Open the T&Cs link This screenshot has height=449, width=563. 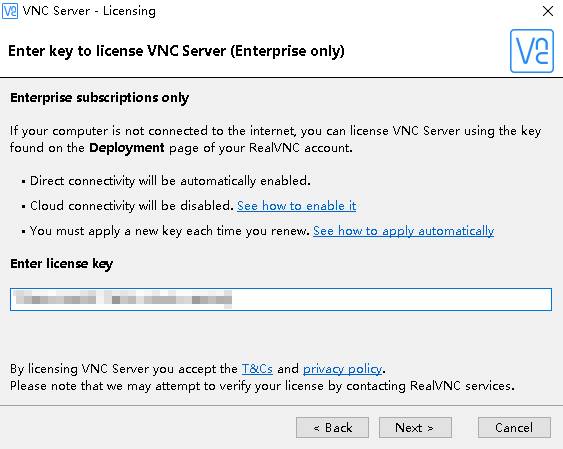tap(257, 369)
